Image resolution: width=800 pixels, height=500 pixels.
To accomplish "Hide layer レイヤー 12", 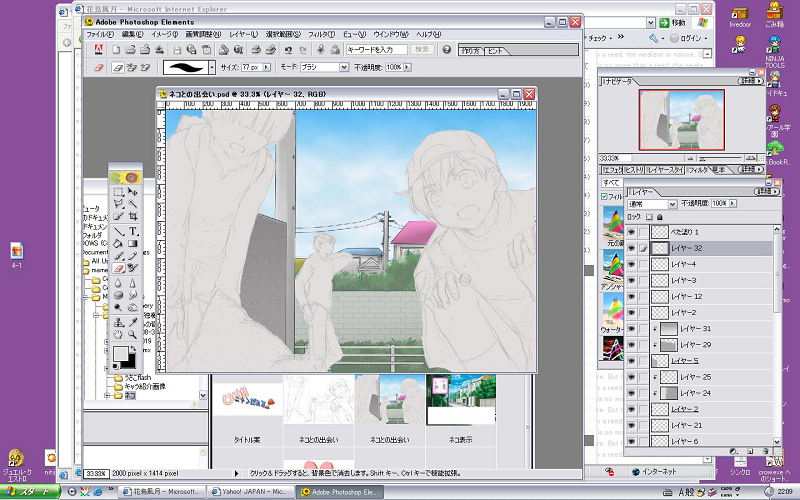I will pyautogui.click(x=632, y=296).
